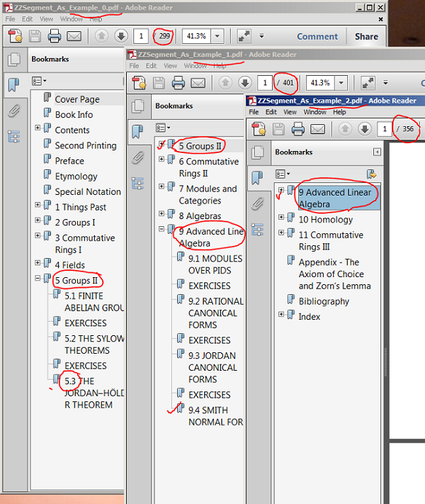
Task: Expand the Index bookmark
Action: tap(281, 314)
